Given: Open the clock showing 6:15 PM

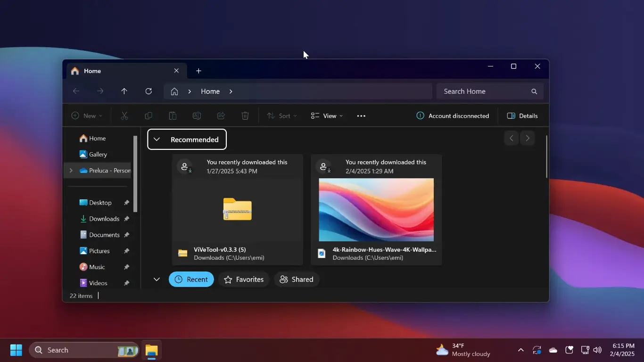Looking at the screenshot, I should [623, 350].
